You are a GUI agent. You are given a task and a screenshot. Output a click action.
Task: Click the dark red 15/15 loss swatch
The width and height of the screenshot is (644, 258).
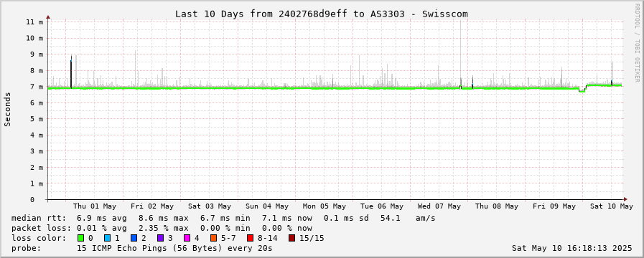point(291,239)
